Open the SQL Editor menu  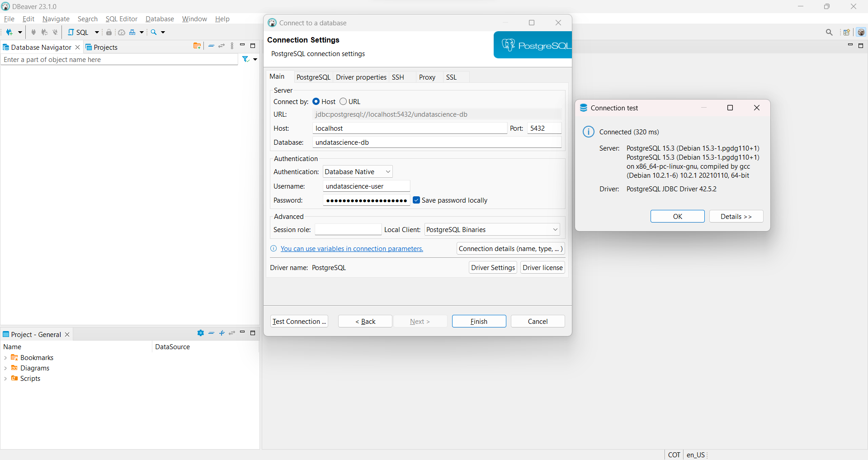click(121, 19)
